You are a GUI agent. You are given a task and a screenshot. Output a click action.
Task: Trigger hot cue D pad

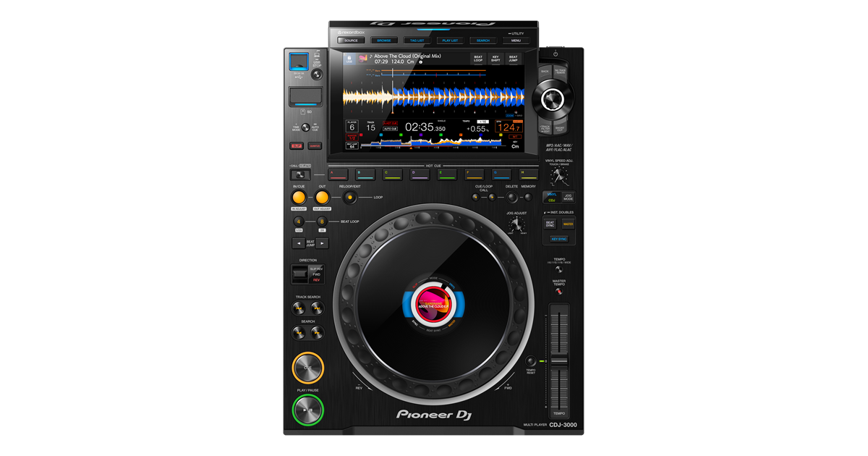(x=420, y=174)
